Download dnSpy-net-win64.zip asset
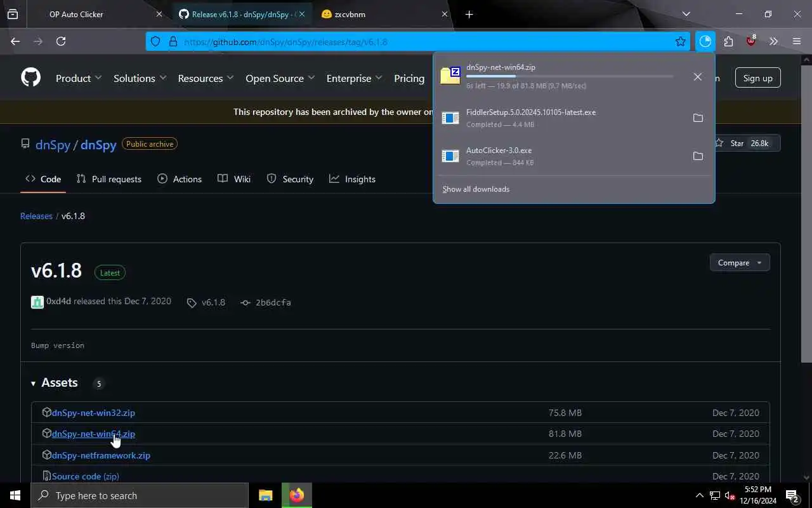Image resolution: width=812 pixels, height=508 pixels. [93, 434]
